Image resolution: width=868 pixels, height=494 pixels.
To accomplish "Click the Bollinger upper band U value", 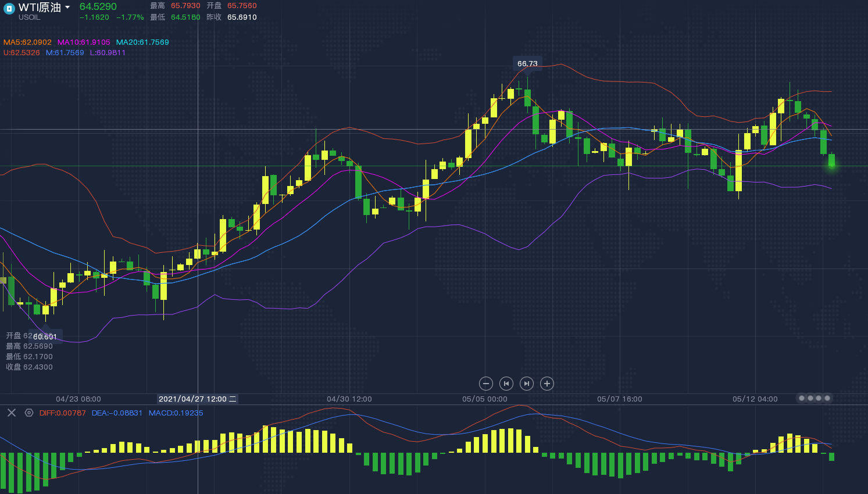I will click(22, 53).
